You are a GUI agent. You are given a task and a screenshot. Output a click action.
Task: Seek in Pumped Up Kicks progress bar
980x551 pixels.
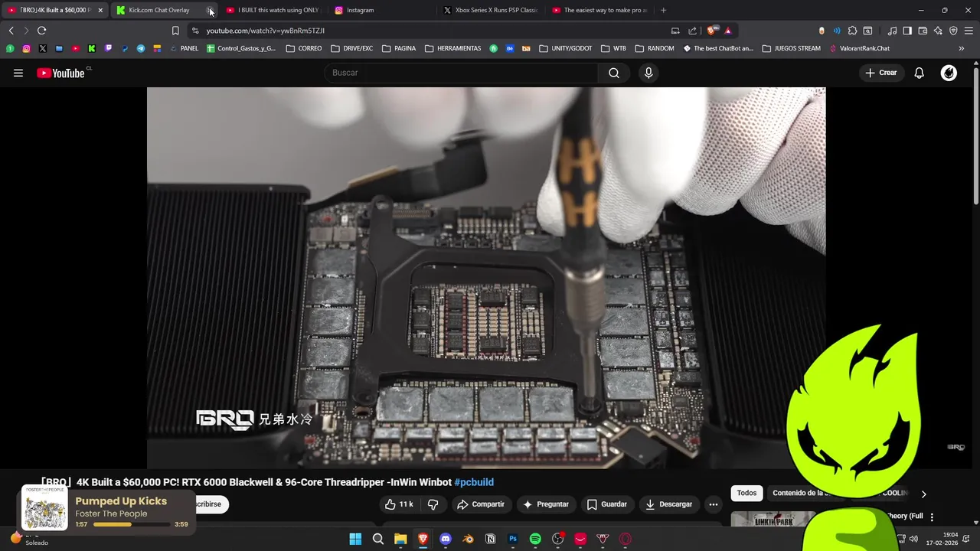131,524
